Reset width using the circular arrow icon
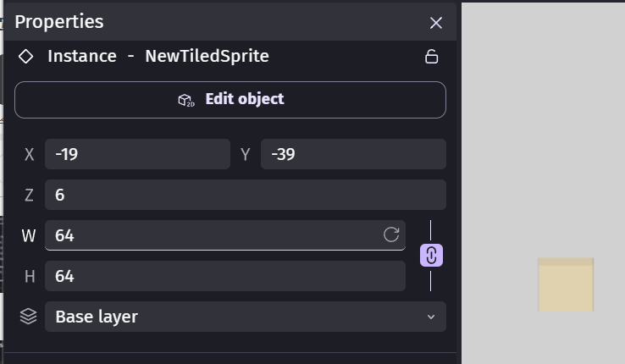Viewport: 625px width, 364px height. tap(391, 235)
